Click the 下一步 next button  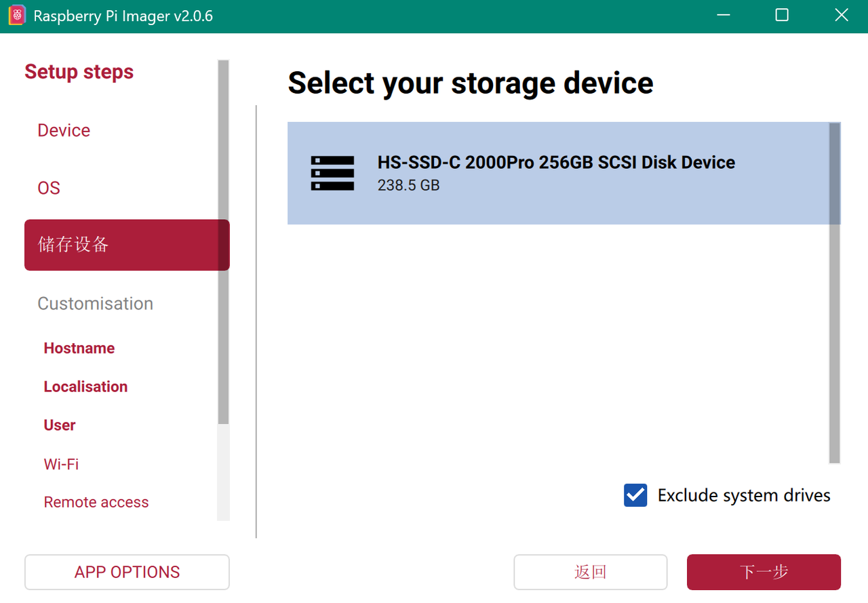(x=764, y=572)
